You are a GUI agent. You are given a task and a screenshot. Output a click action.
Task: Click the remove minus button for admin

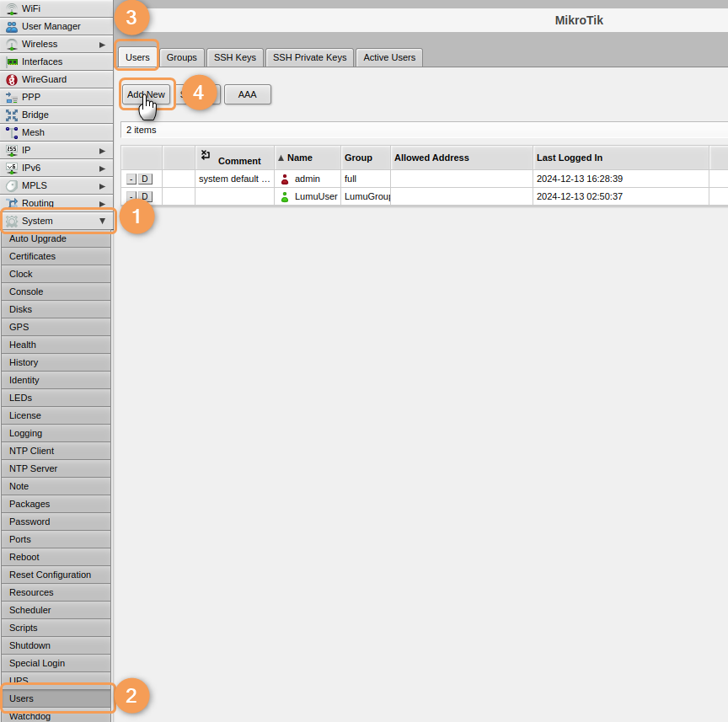[x=131, y=179]
